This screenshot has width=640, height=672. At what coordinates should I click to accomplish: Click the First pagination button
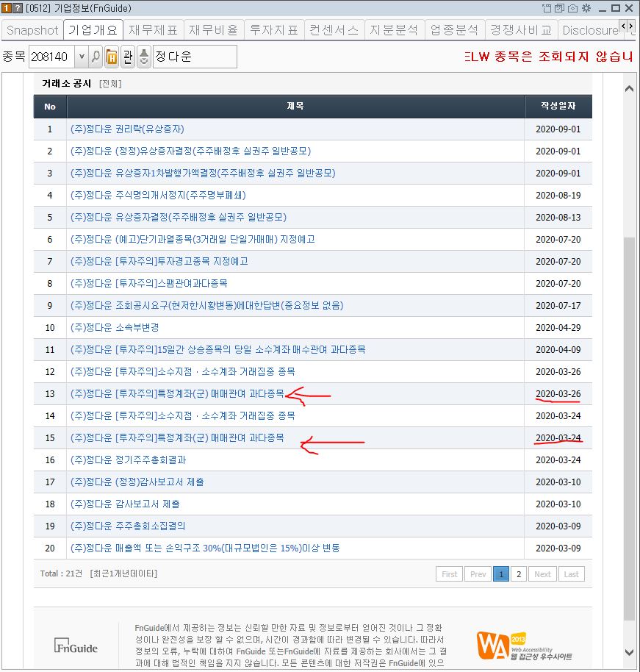[450, 574]
